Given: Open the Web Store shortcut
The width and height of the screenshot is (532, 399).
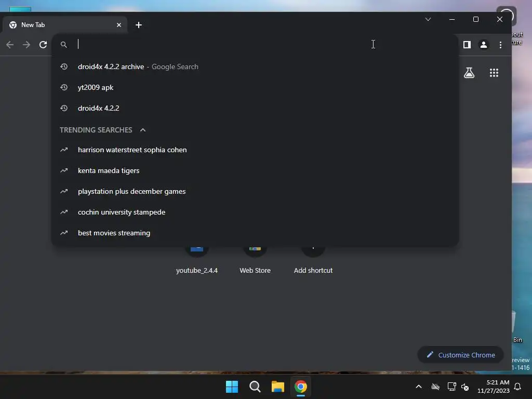Looking at the screenshot, I should [255, 261].
